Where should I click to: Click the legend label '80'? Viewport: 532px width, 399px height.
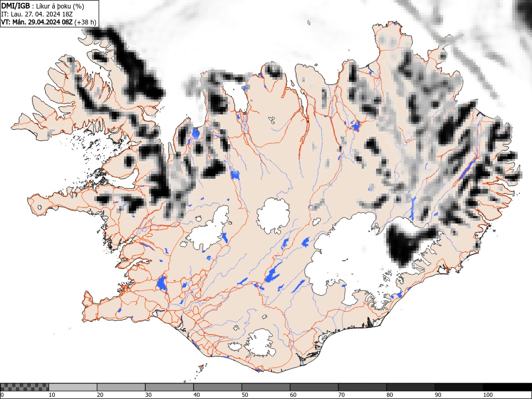pyautogui.click(x=389, y=395)
